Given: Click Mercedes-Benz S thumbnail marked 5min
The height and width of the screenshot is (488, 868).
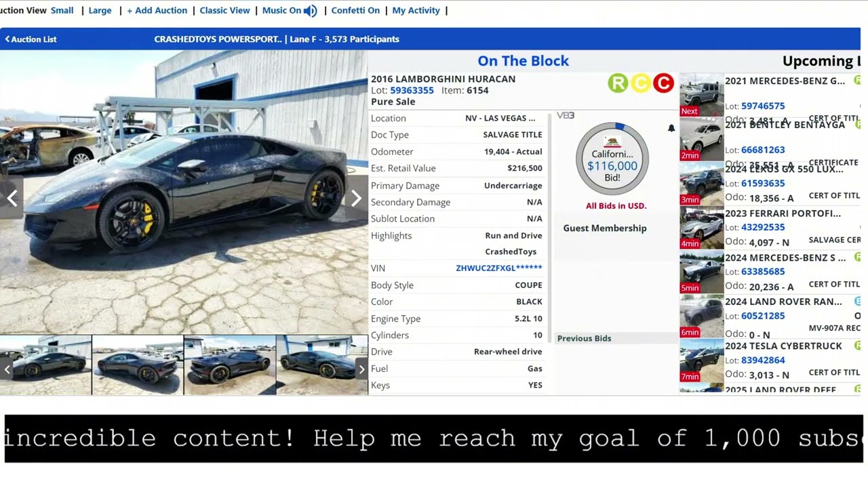Looking at the screenshot, I should click(x=702, y=272).
